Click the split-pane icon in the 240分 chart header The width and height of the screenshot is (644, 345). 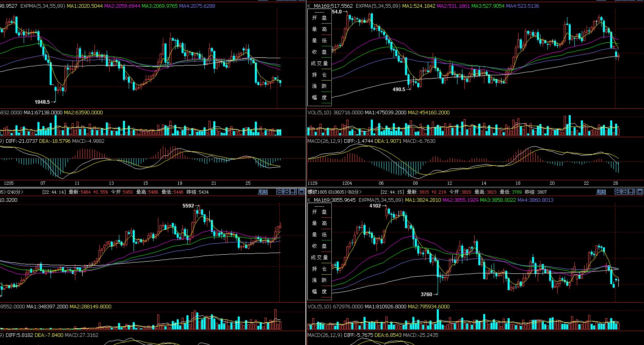(294, 192)
